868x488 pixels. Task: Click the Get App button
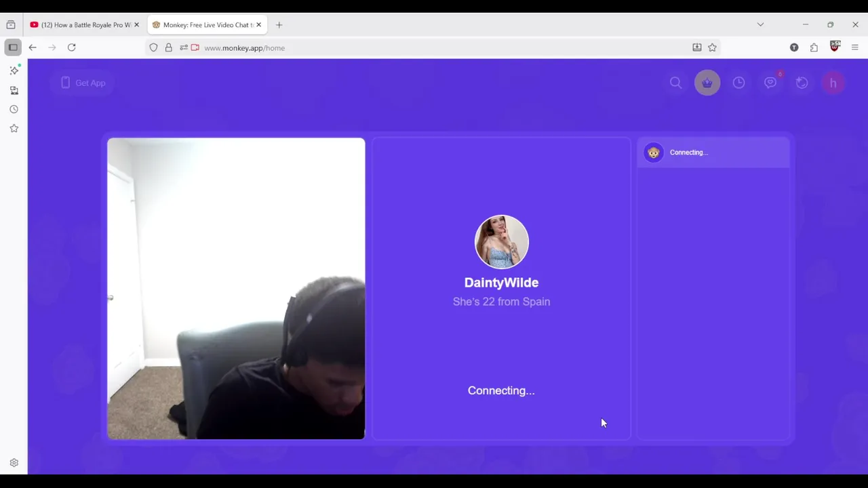click(83, 83)
